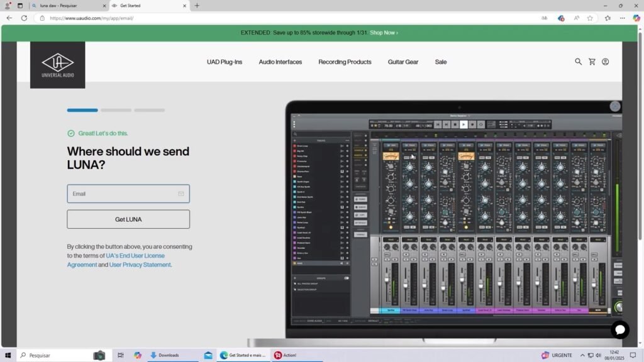Image resolution: width=644 pixels, height=362 pixels.
Task: Open the browser translate icon
Action: pyautogui.click(x=544, y=18)
